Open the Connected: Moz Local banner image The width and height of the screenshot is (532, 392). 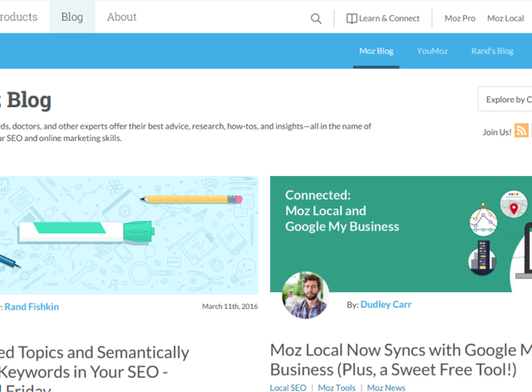[x=401, y=234]
